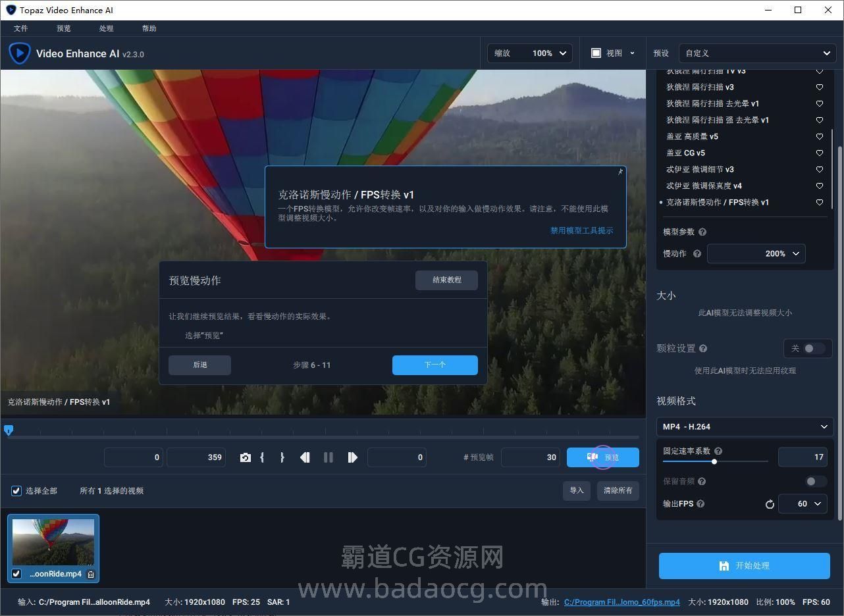This screenshot has width=844, height=616.
Task: Set trim end with the right brace icon
Action: pyautogui.click(x=282, y=457)
